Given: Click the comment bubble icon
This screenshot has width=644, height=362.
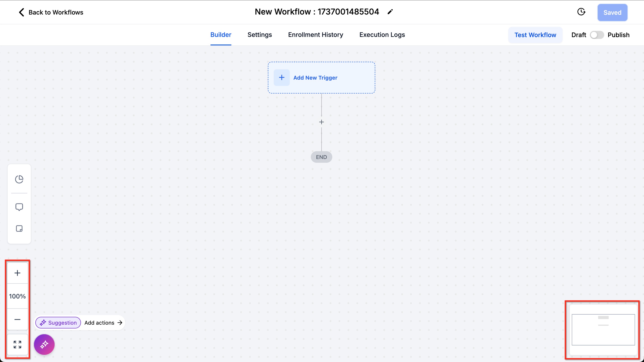Looking at the screenshot, I should [x=19, y=207].
